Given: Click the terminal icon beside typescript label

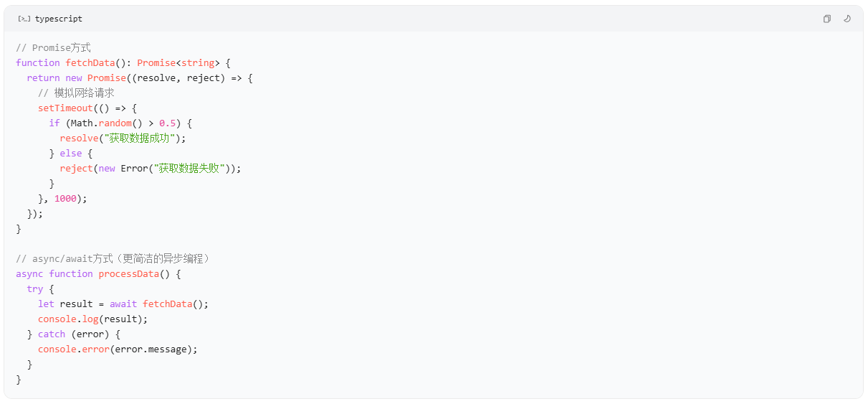Looking at the screenshot, I should click(x=24, y=19).
